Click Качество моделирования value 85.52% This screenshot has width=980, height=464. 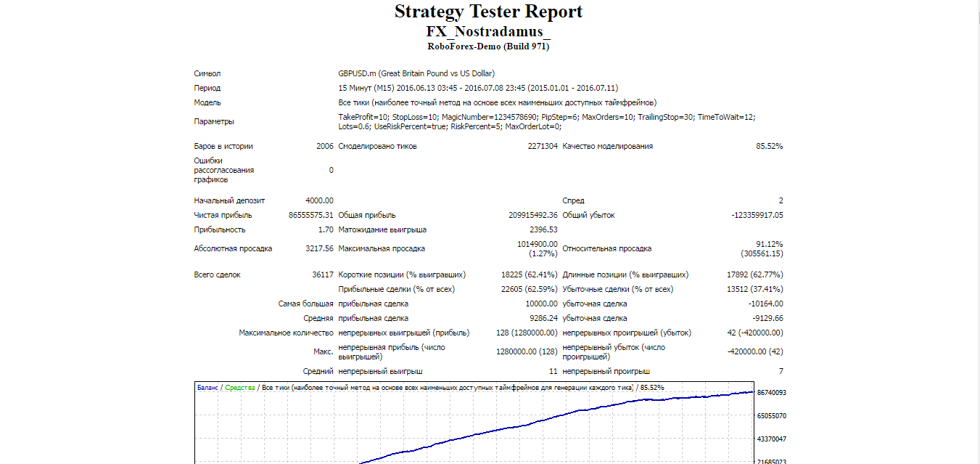[x=770, y=146]
